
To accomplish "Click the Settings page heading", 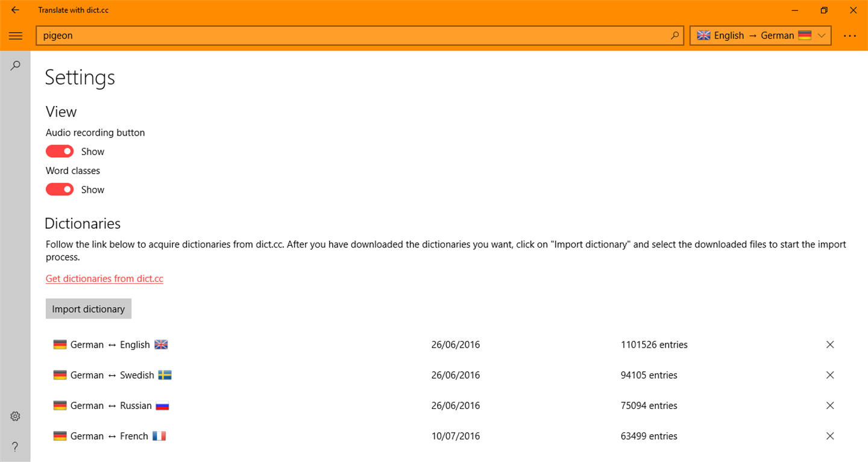I will point(80,77).
